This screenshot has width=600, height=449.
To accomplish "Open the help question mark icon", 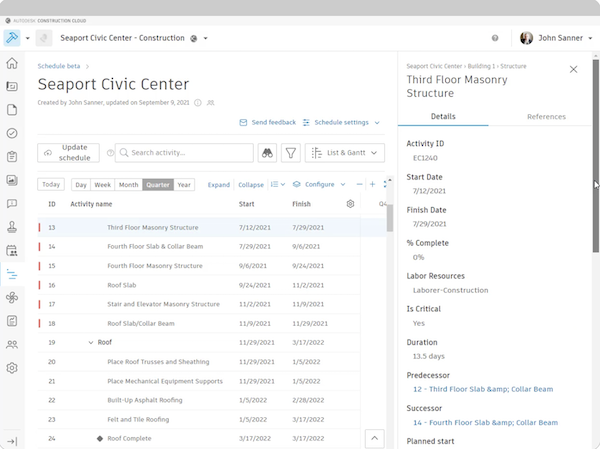I will tap(495, 38).
